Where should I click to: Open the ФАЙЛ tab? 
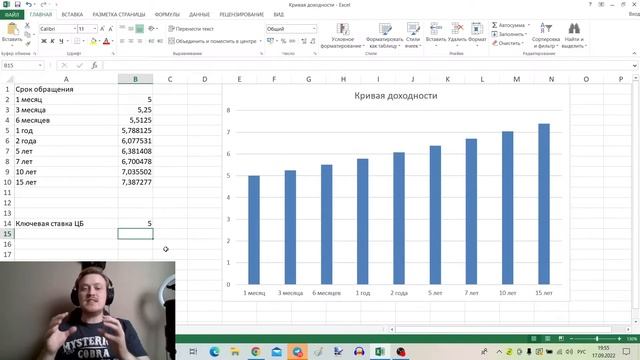pos(12,14)
